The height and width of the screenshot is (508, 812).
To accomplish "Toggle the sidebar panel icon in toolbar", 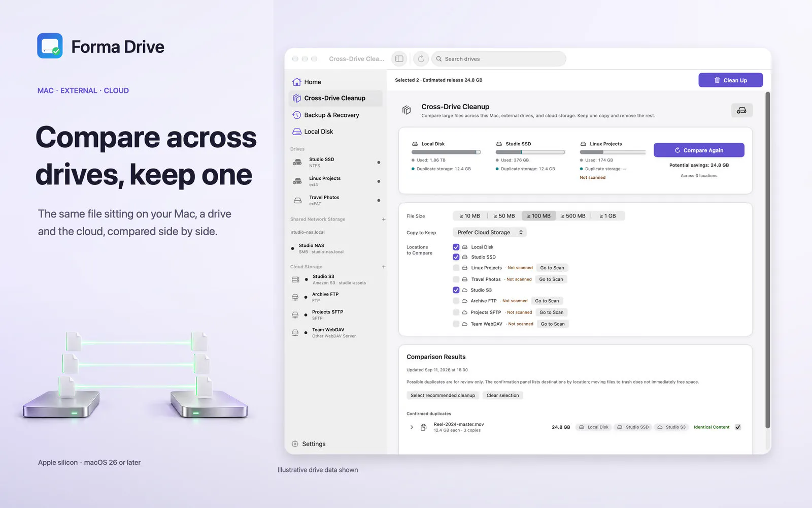I will (x=399, y=59).
